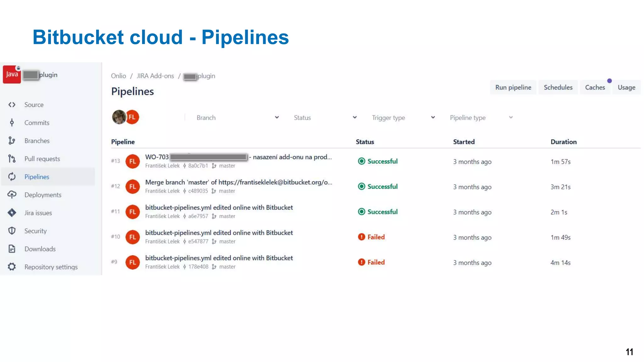Click FL avatar on pipeline #13 row
This screenshot has width=644, height=362.
point(133,161)
